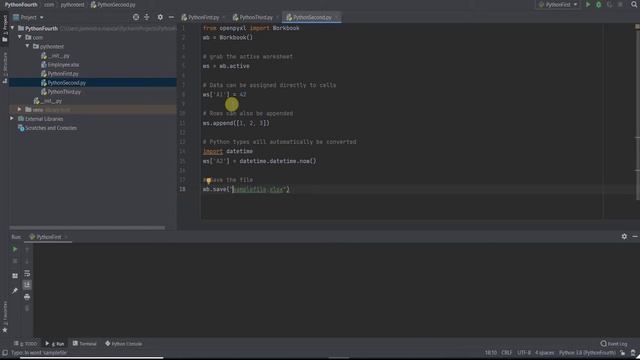Open Python 3.8 interpreter selector
640x360 pixels.
pos(587,353)
